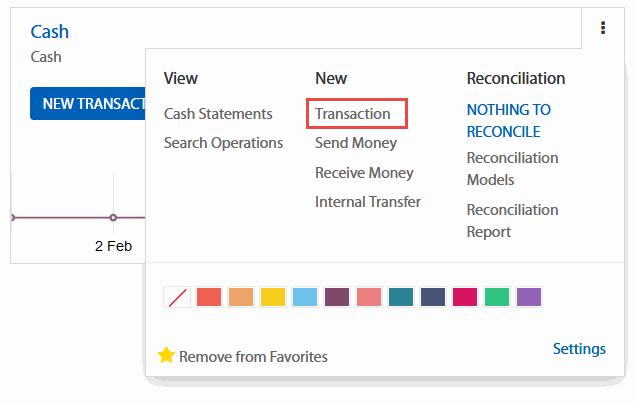
Task: Choose Receive Money menu entry
Action: pos(364,173)
